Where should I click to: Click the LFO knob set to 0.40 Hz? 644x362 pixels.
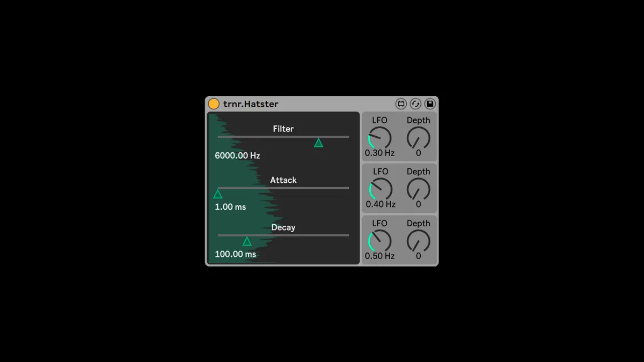[x=380, y=189]
